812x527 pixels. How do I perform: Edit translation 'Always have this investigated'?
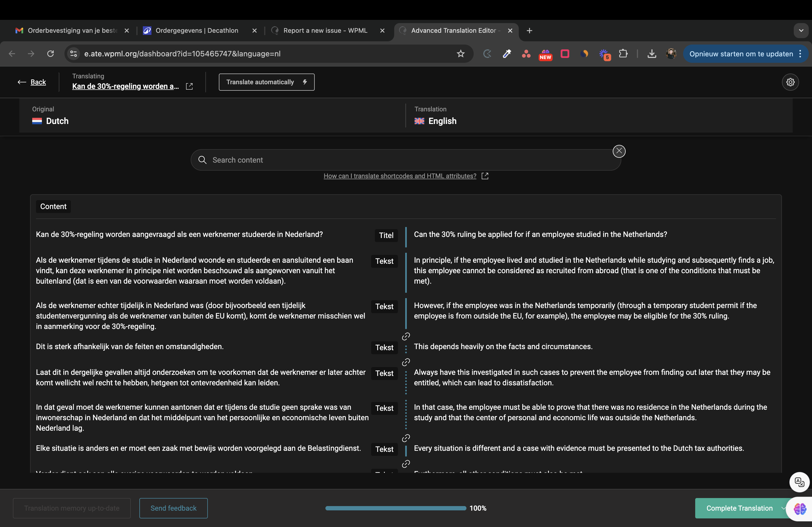[x=592, y=377]
